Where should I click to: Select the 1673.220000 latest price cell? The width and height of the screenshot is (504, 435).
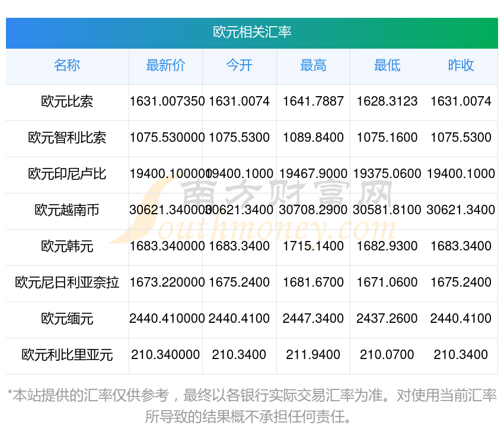click(167, 282)
